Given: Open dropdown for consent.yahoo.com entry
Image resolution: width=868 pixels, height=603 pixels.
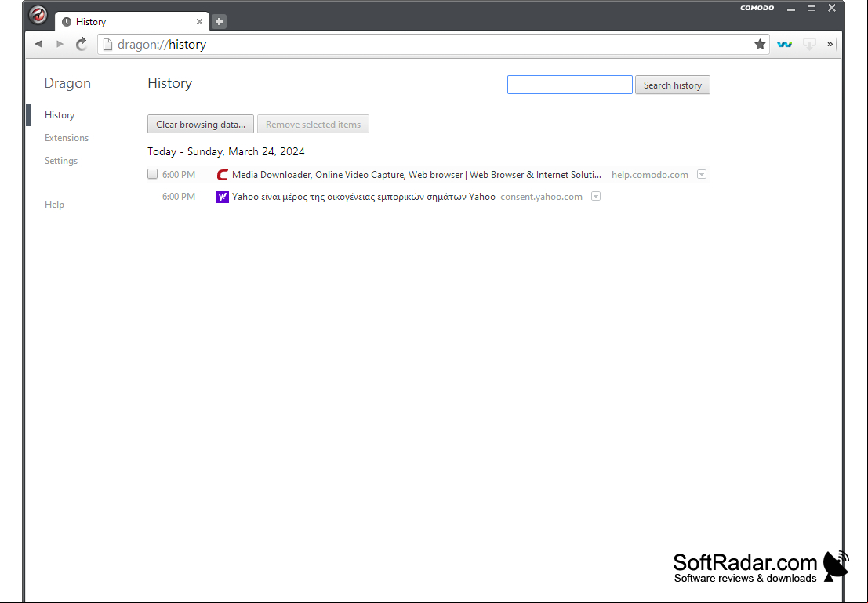Looking at the screenshot, I should (596, 197).
